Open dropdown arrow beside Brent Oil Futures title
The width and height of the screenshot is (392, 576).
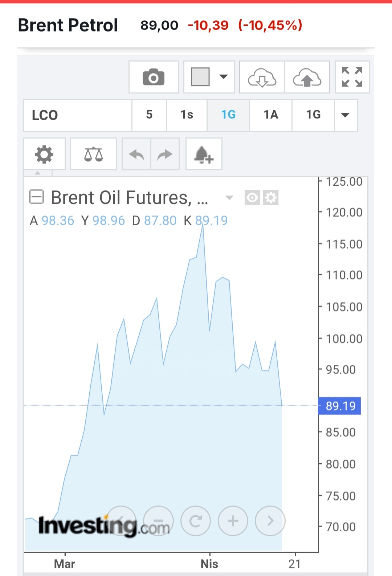click(229, 198)
